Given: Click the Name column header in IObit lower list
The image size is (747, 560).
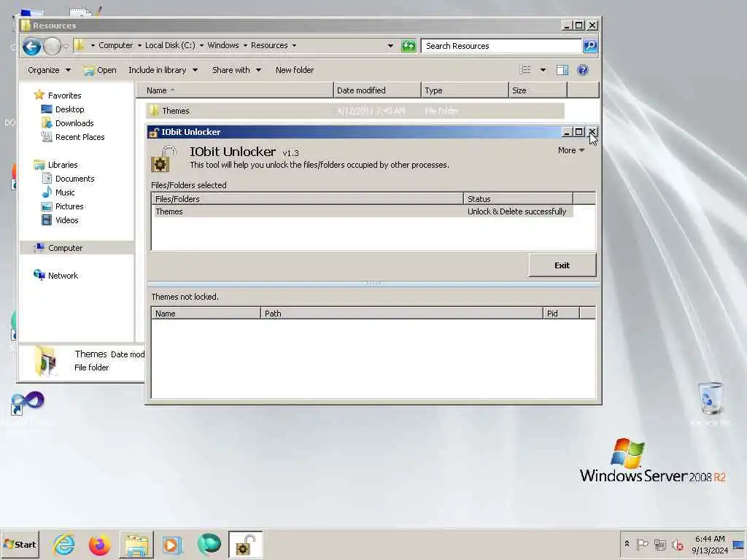Looking at the screenshot, I should (x=206, y=314).
